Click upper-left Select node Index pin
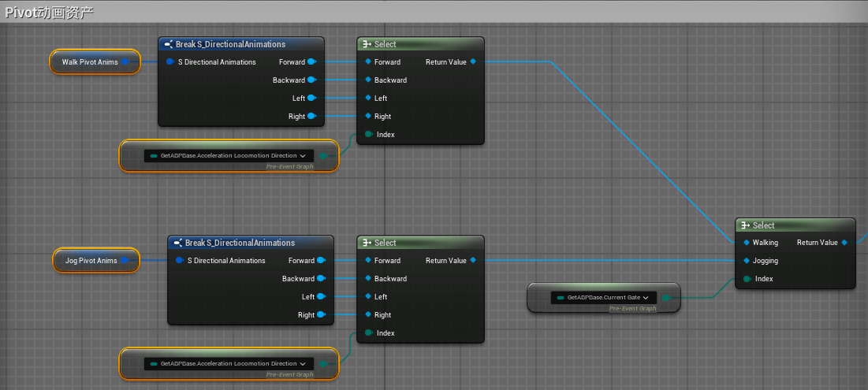 click(369, 135)
